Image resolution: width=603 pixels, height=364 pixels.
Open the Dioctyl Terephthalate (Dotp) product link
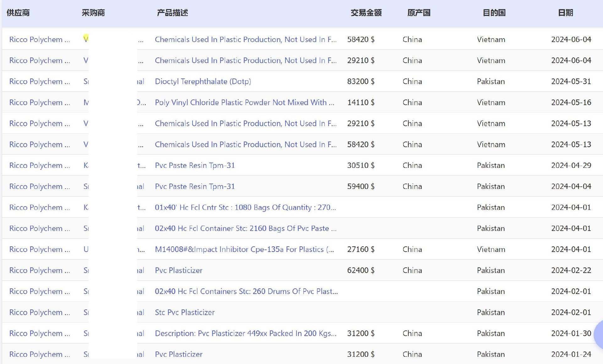[x=203, y=82]
